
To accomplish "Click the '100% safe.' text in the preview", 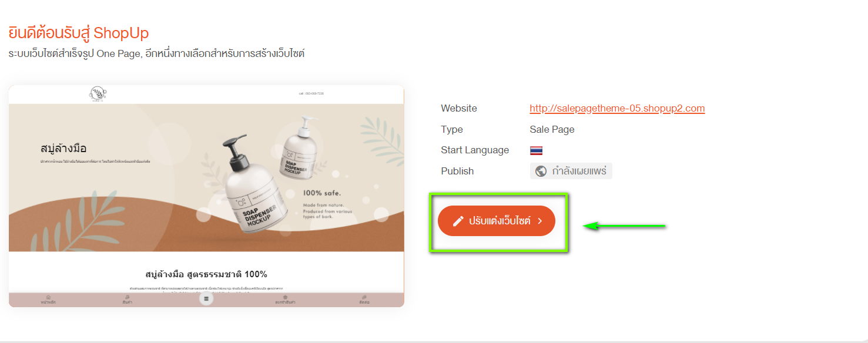I will click(322, 193).
